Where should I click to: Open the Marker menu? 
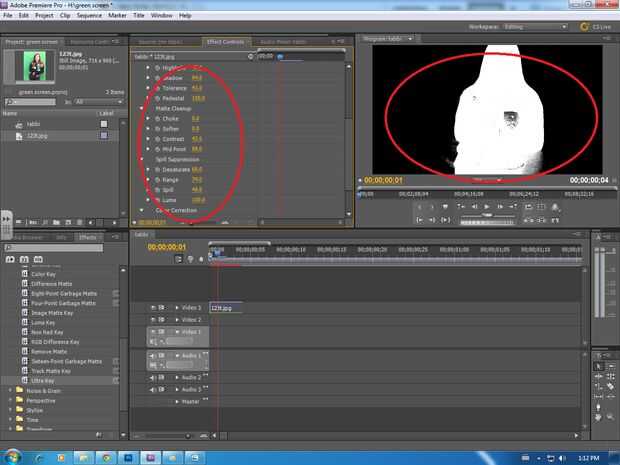pos(117,15)
